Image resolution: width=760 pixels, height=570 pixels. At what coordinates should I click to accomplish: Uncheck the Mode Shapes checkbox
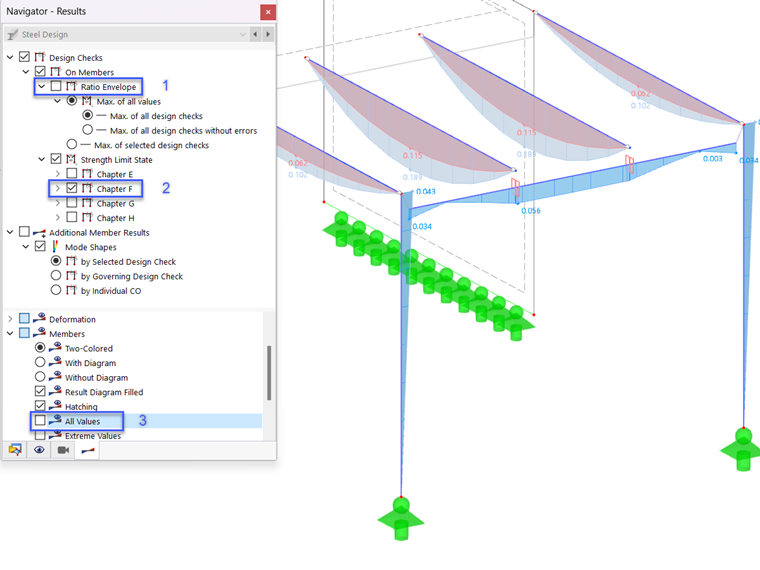tap(40, 247)
